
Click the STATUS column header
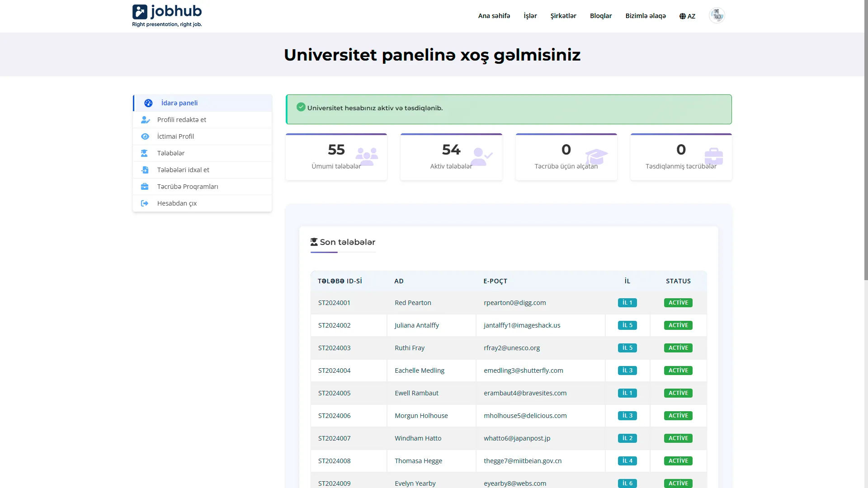pos(678,281)
